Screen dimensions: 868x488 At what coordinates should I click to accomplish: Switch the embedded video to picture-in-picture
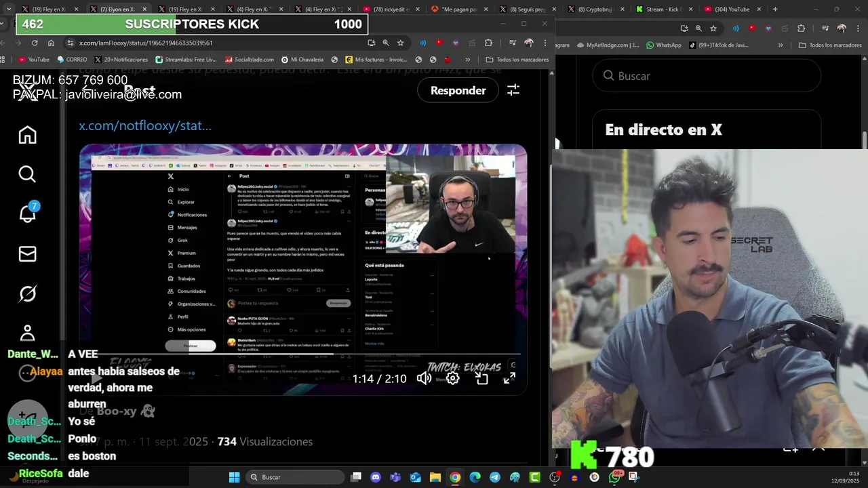tap(481, 378)
